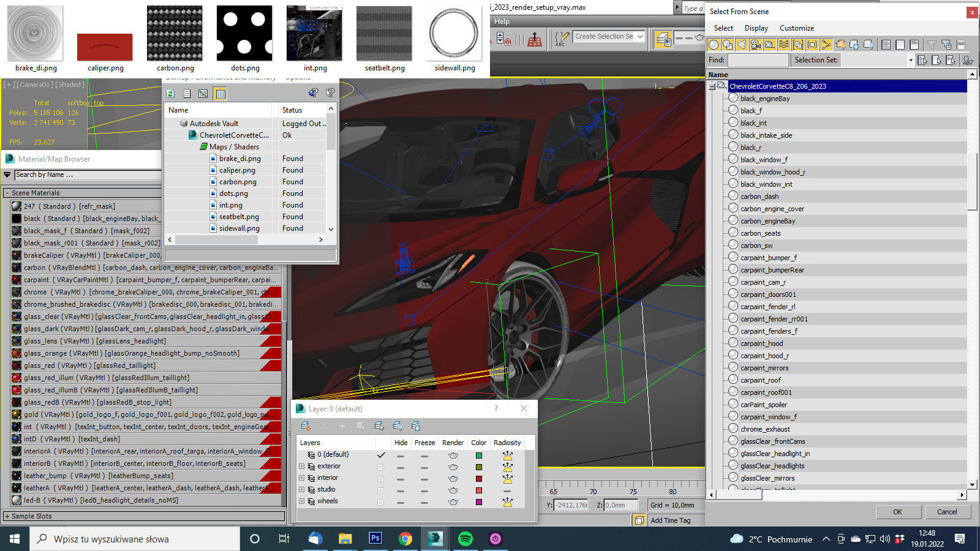The height and width of the screenshot is (551, 980).
Task: Expand the exterior layer in Layer dialog
Action: tap(301, 467)
